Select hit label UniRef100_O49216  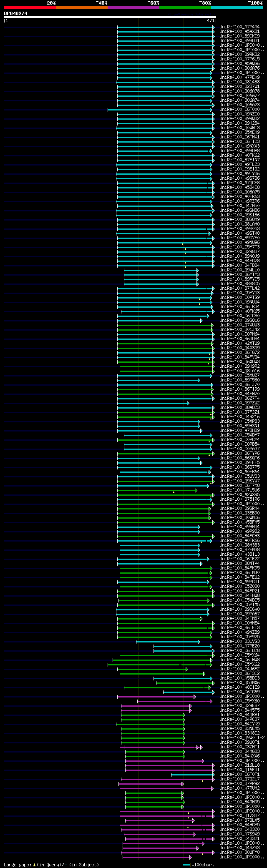click(x=239, y=416)
